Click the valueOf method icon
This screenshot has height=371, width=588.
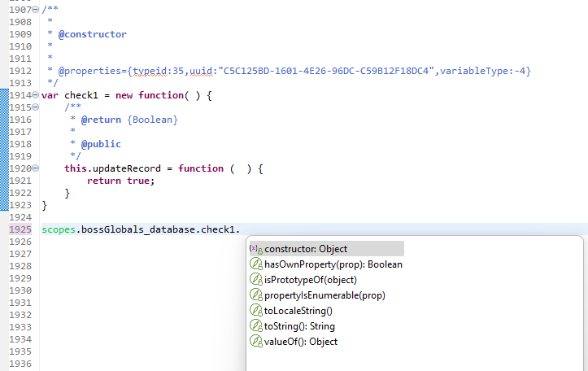pyautogui.click(x=255, y=341)
